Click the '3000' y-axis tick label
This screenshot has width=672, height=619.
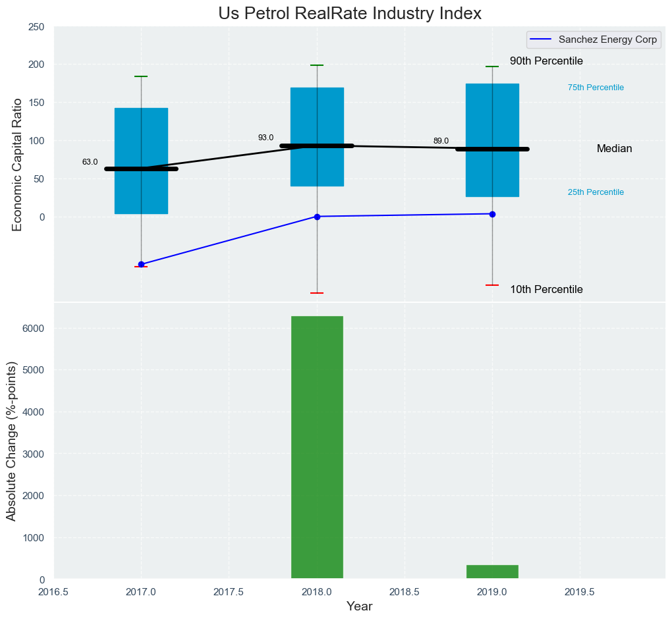[x=34, y=454]
